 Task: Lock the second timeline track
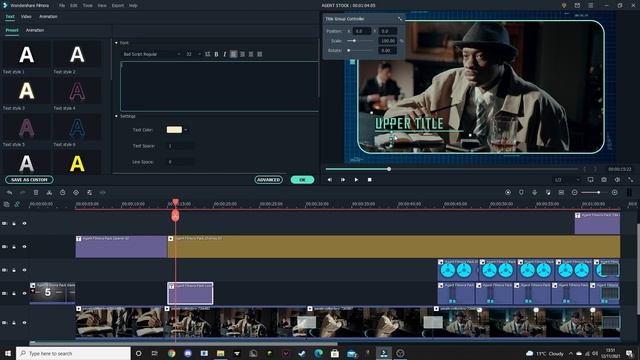14,247
